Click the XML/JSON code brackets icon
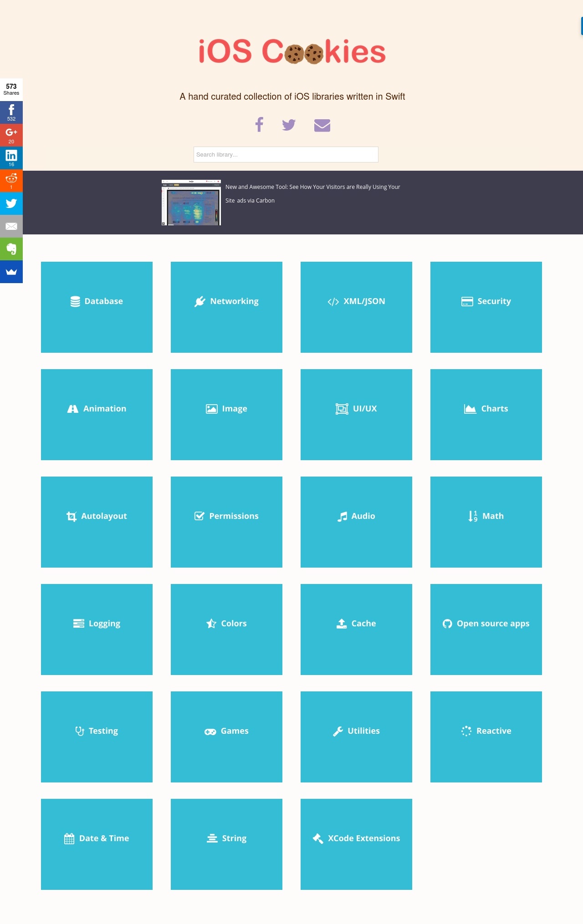Screen dimensions: 583x924 point(333,302)
